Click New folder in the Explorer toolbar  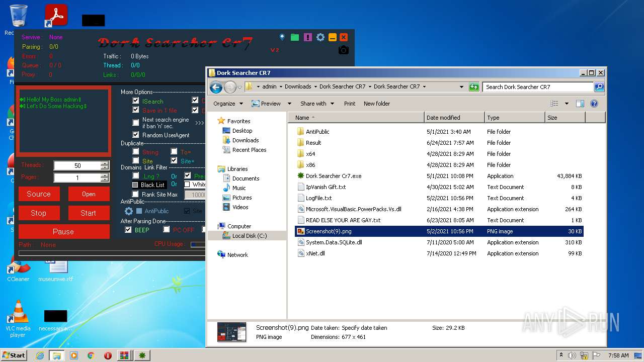pos(377,104)
